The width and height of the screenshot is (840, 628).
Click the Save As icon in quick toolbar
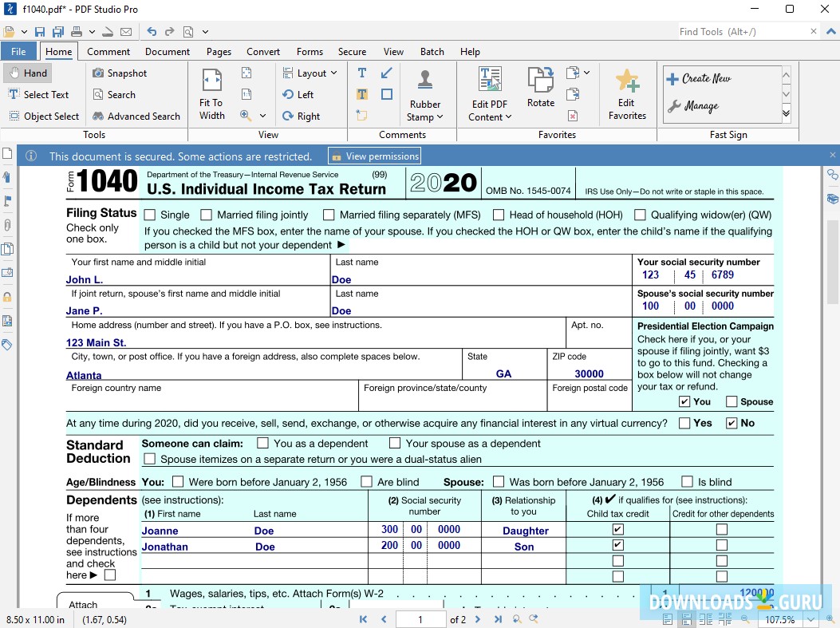58,32
